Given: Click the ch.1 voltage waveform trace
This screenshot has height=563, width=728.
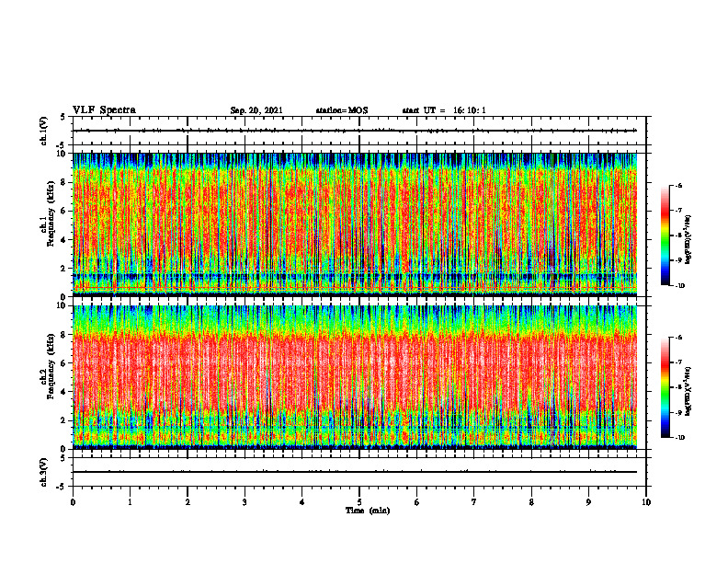Looking at the screenshot, I should 355,131.
